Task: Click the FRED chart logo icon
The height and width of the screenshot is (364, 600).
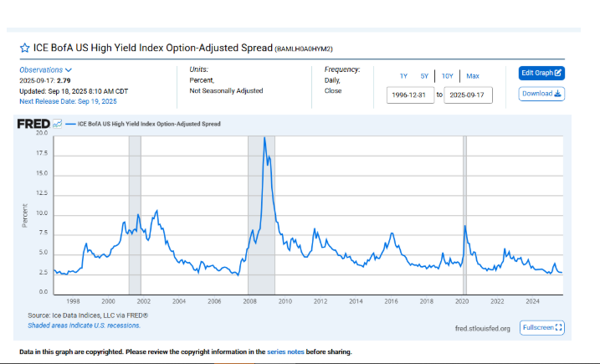Action: point(57,124)
